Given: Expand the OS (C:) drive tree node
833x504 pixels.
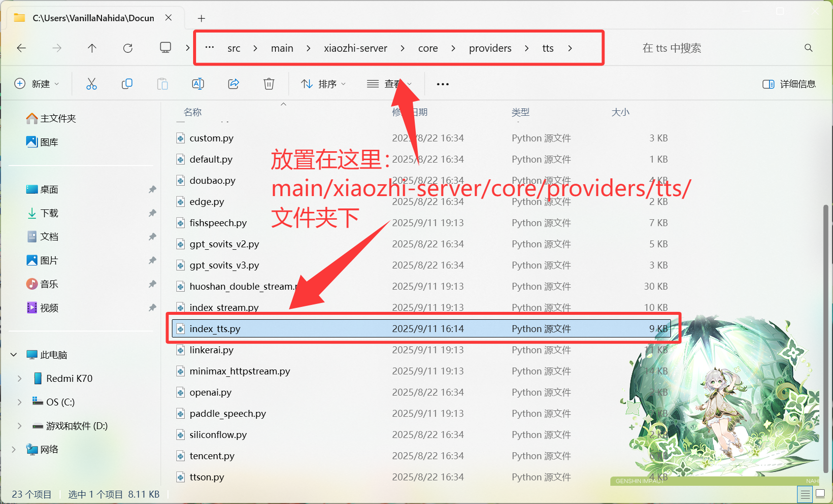Looking at the screenshot, I should point(20,402).
